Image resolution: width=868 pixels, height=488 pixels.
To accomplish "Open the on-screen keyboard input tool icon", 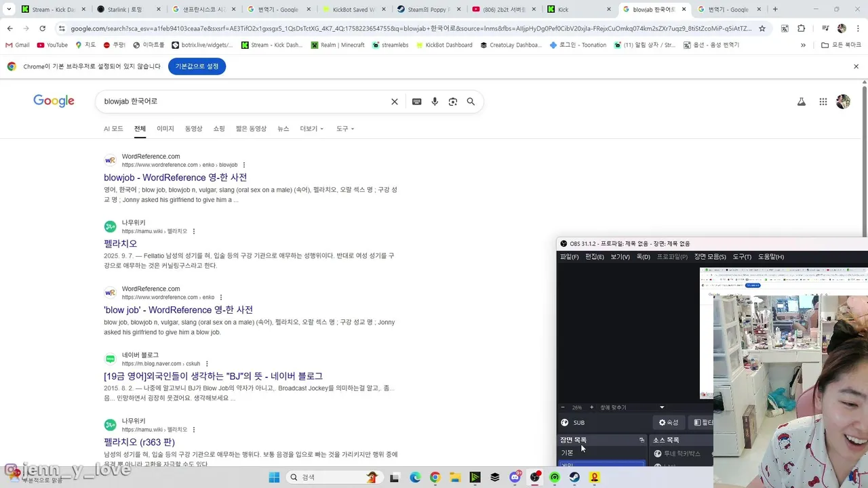I will pyautogui.click(x=416, y=102).
